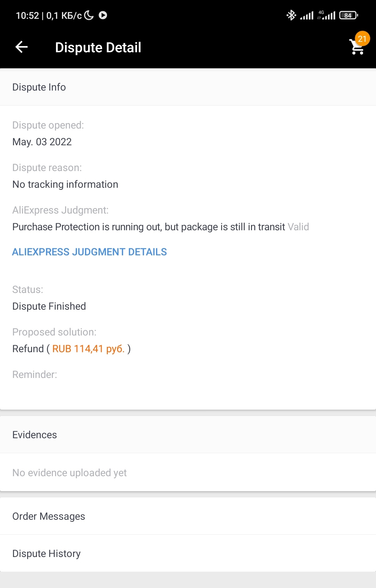Tap the 'Dispute Finished' status text
The height and width of the screenshot is (588, 376).
point(49,306)
